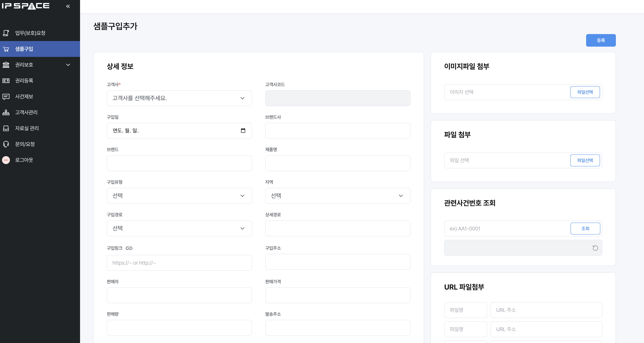
Task: Click the 샘플구입 sidebar icon
Action: [x=6, y=49]
